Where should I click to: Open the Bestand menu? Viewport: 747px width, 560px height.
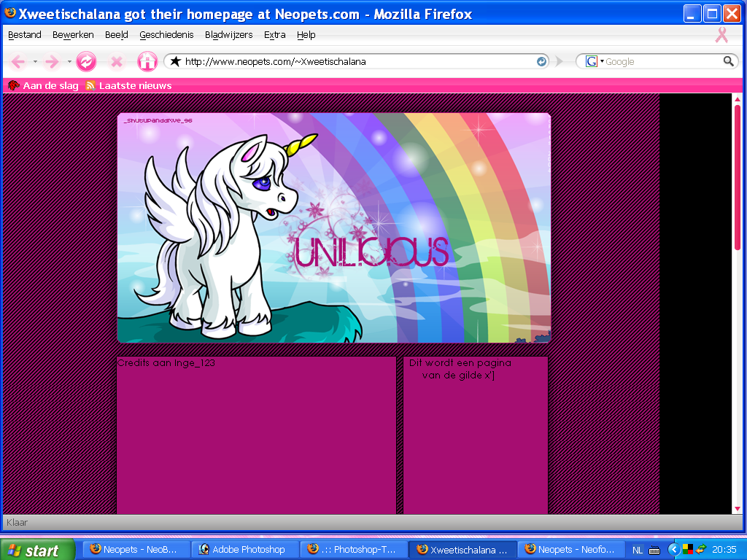coord(25,35)
